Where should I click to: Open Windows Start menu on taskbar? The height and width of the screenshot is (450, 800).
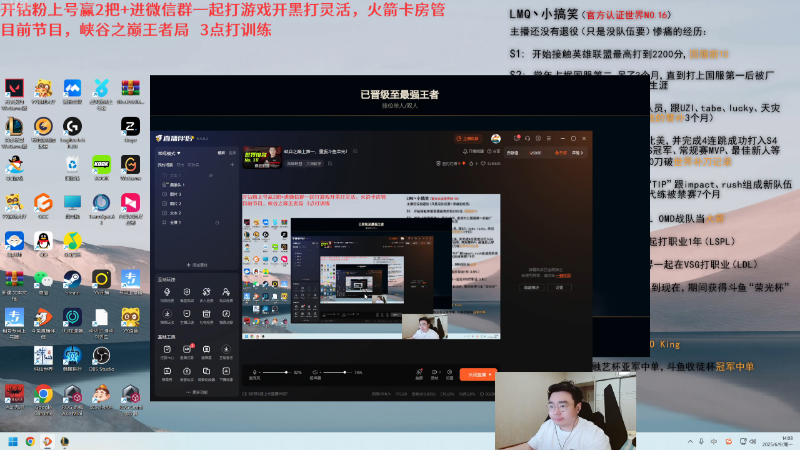click(x=13, y=441)
